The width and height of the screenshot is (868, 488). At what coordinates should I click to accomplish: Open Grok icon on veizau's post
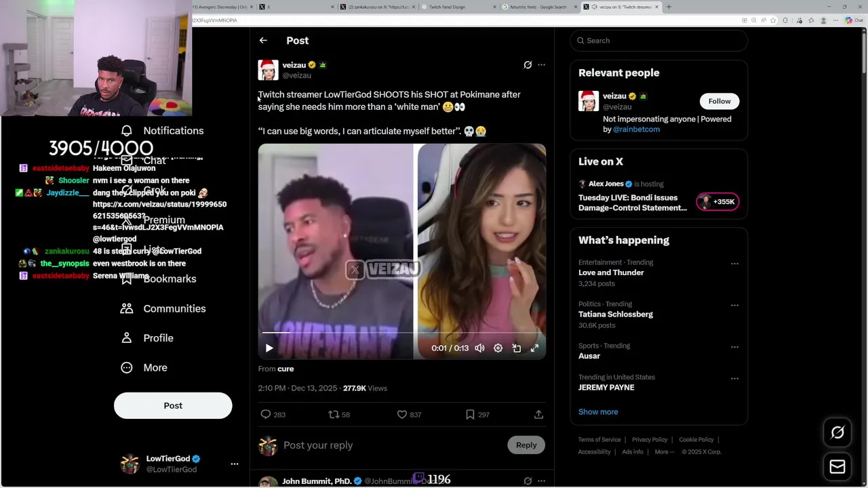tap(528, 65)
